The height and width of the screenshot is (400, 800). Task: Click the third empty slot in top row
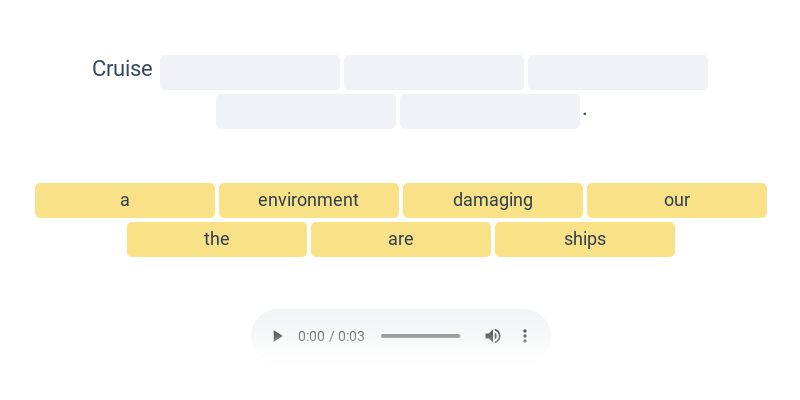618,72
